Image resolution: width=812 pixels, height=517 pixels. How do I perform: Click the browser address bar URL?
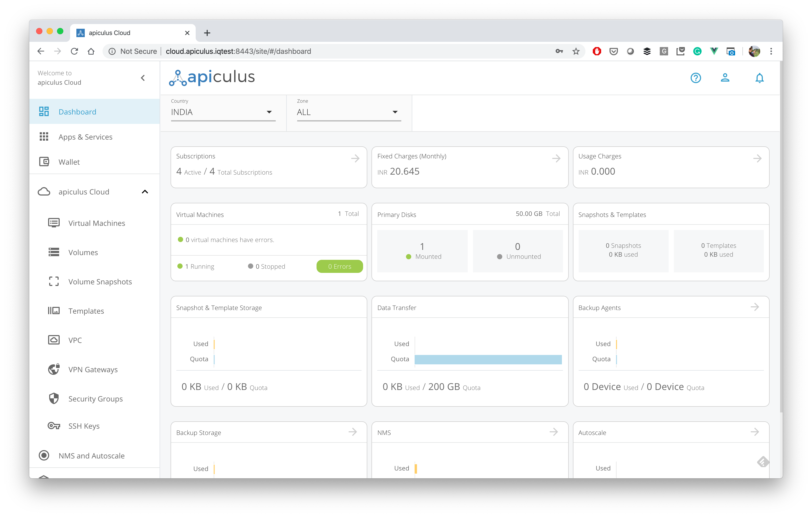238,51
